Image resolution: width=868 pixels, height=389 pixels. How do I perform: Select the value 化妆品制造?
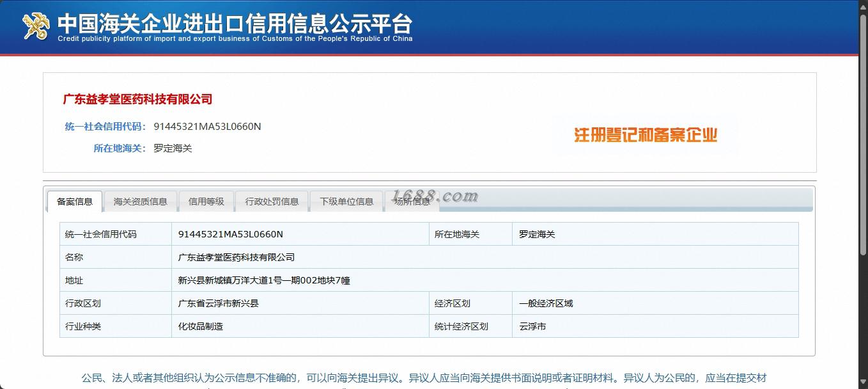click(200, 326)
